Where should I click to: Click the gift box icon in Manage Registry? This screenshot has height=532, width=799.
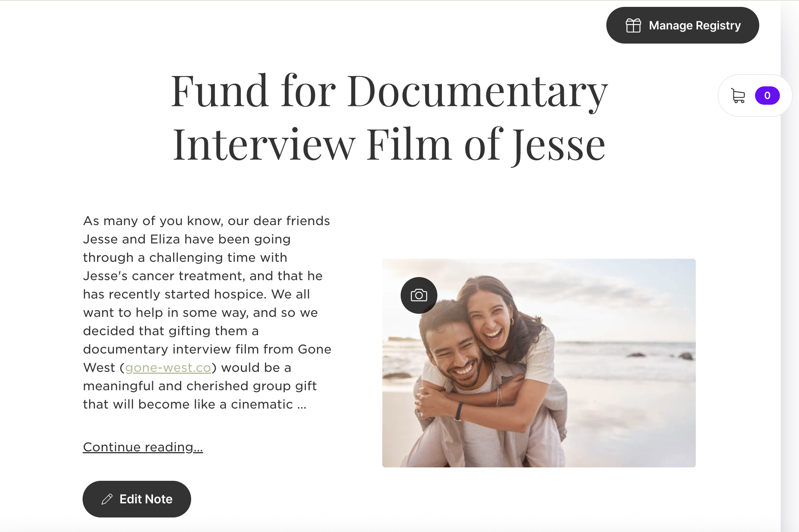[x=633, y=26]
